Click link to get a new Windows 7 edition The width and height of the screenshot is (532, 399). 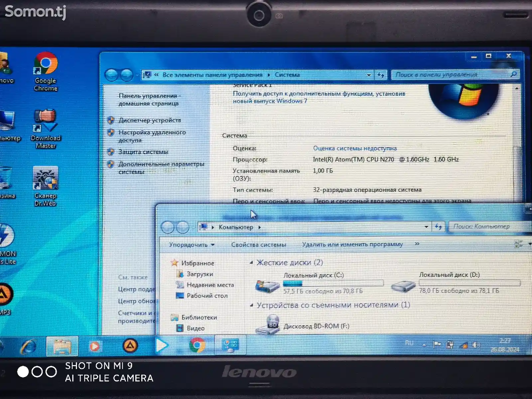pyautogui.click(x=319, y=97)
